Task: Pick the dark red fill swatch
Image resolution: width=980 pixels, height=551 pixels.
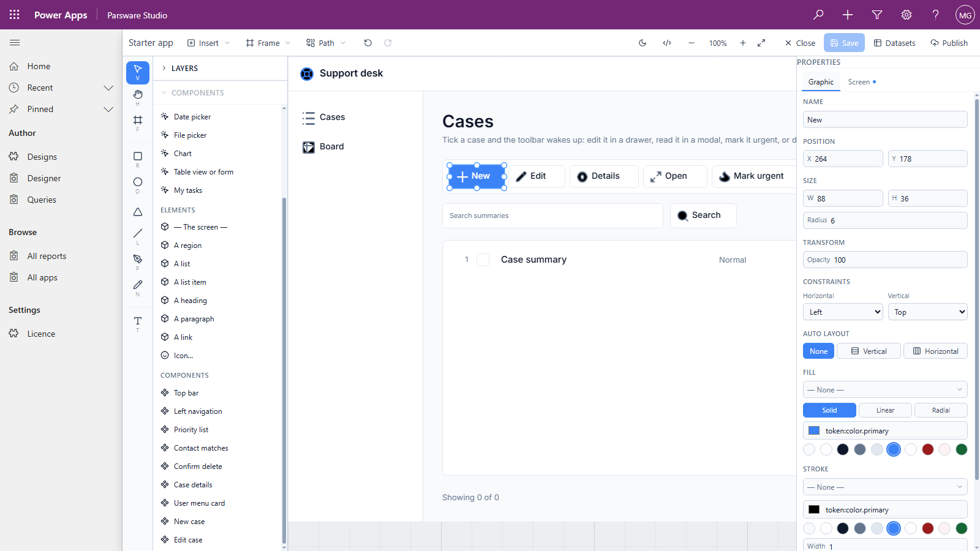Action: 927,449
